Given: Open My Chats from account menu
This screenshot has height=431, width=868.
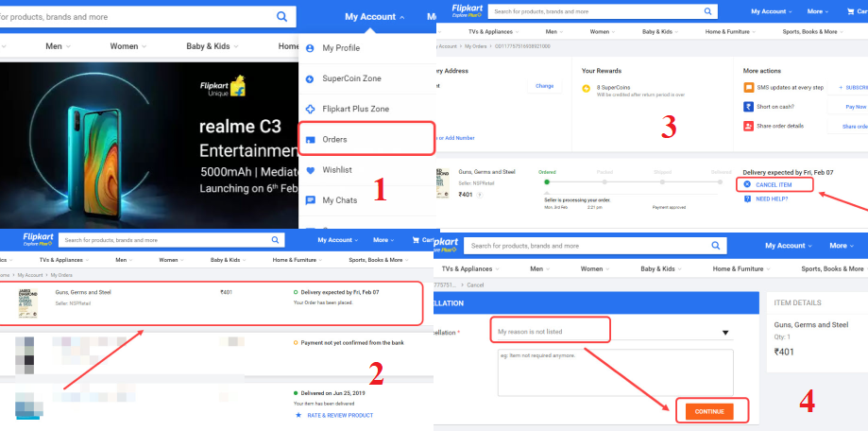Looking at the screenshot, I should [x=339, y=200].
